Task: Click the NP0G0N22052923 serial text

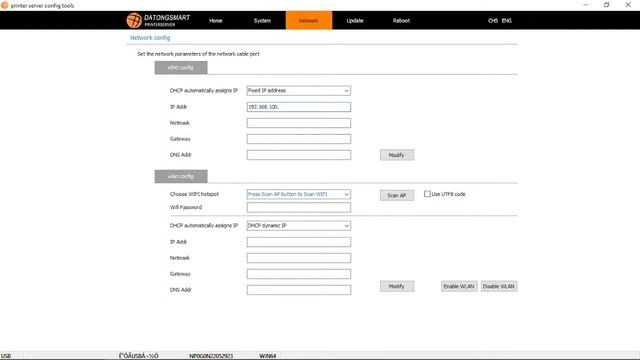Action: click(211, 356)
